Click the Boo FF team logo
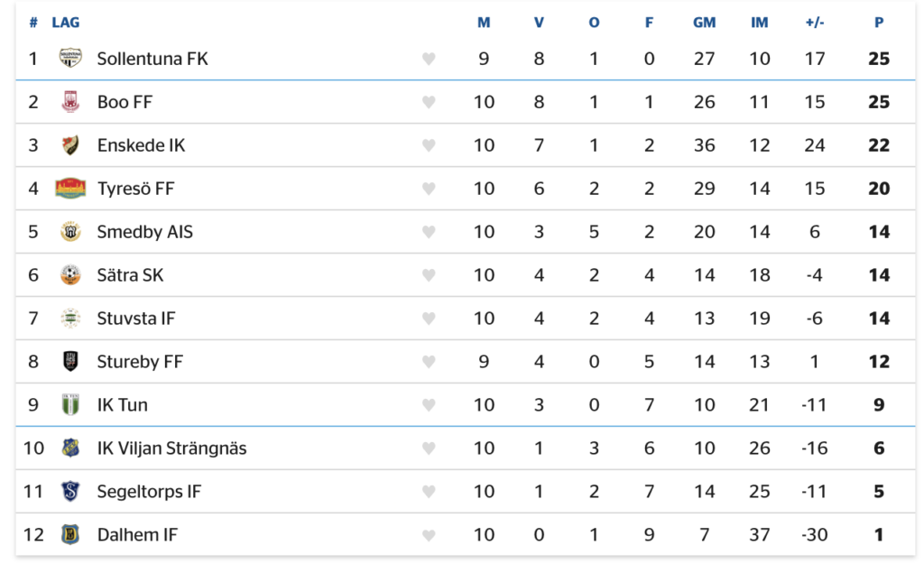The width and height of the screenshot is (924, 564). coord(70,102)
